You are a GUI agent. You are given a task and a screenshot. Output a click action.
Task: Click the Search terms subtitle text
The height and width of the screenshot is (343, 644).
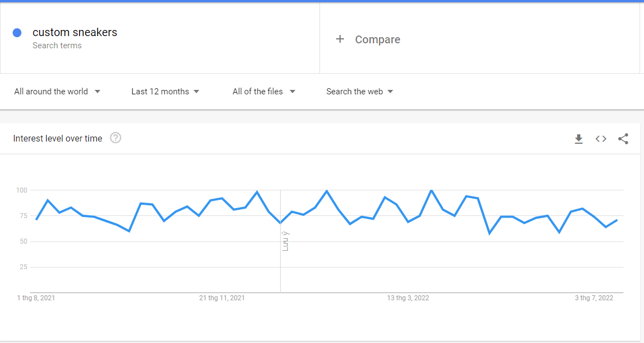(x=57, y=46)
